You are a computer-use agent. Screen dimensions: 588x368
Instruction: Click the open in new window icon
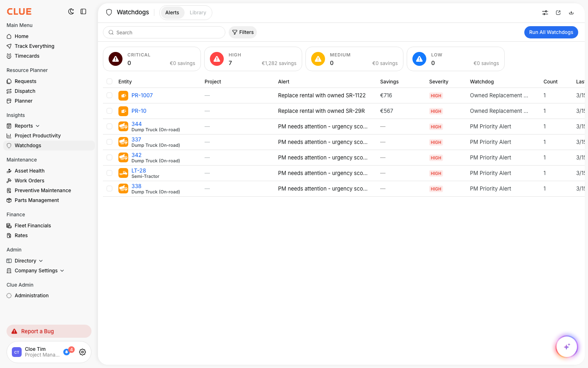(x=558, y=13)
